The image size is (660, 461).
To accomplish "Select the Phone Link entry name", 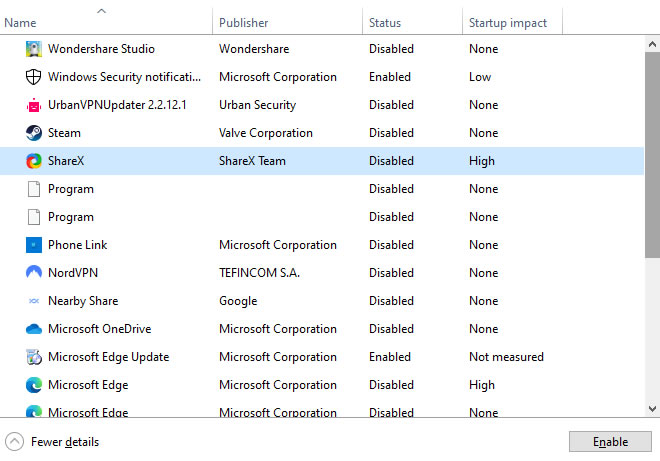I will pyautogui.click(x=77, y=245).
